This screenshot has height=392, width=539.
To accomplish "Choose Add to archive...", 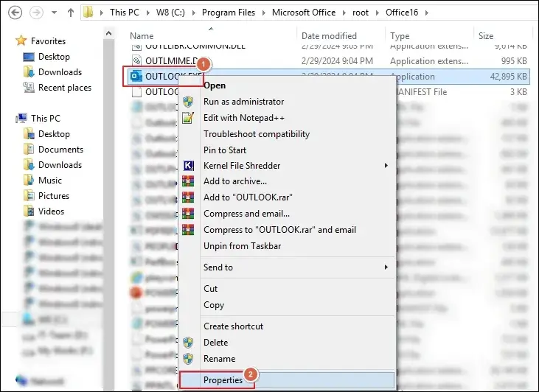I will pyautogui.click(x=288, y=181).
